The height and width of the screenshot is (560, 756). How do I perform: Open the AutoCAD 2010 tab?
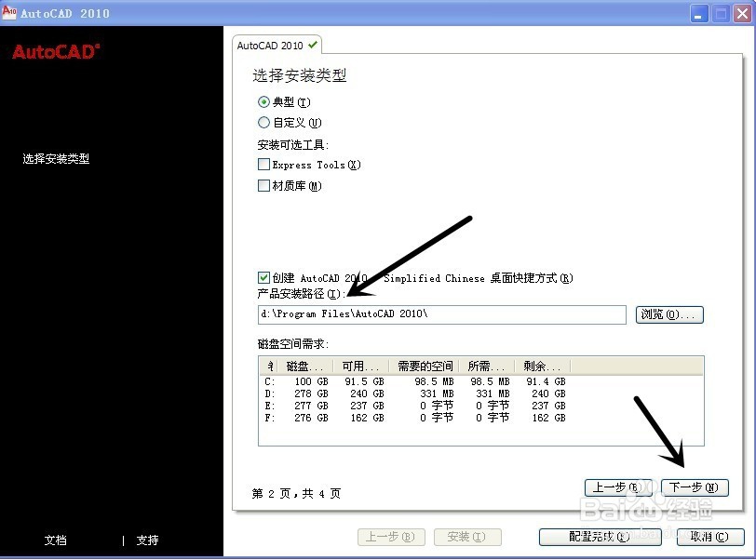277,46
